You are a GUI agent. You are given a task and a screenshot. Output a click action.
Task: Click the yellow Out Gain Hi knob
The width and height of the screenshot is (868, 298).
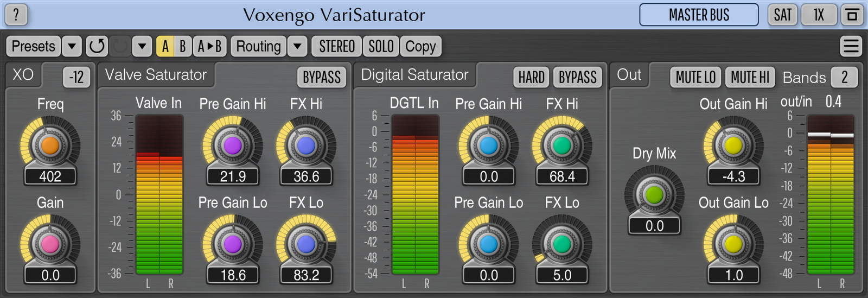[x=733, y=145]
